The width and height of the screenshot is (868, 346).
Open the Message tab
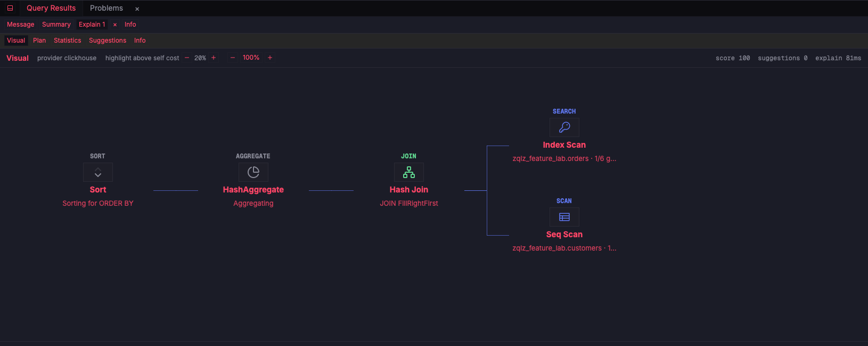(21, 25)
